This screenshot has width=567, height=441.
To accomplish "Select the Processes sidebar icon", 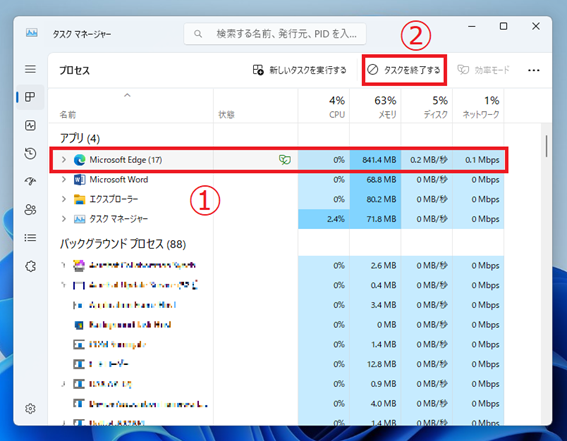I will 30,97.
